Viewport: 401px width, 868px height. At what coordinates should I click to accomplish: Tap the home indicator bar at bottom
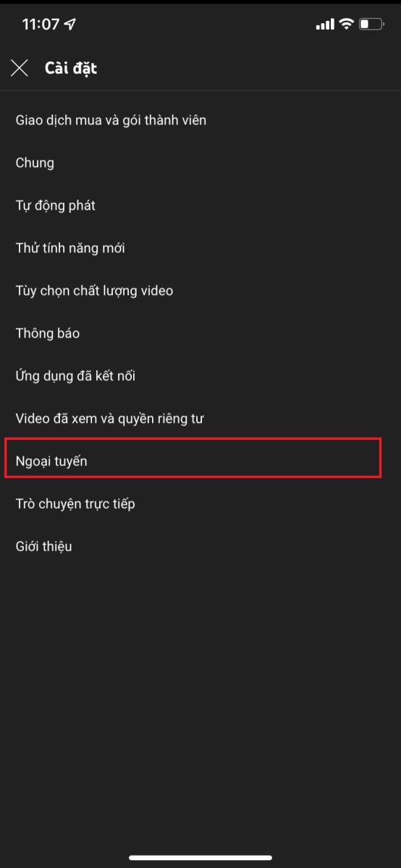coord(200,858)
